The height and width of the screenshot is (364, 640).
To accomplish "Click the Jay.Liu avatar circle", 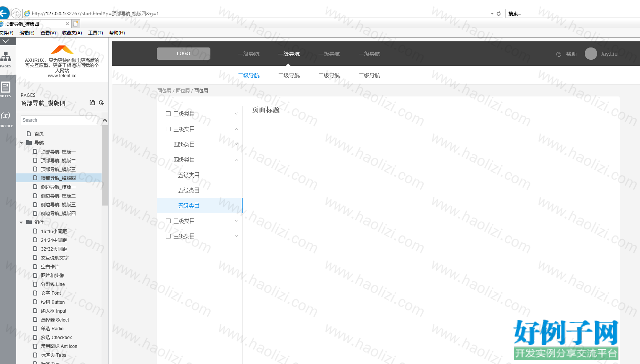I will 591,54.
